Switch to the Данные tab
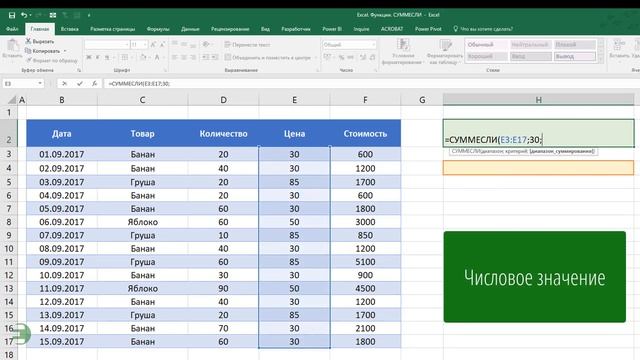The width and height of the screenshot is (640, 360). pos(190,29)
